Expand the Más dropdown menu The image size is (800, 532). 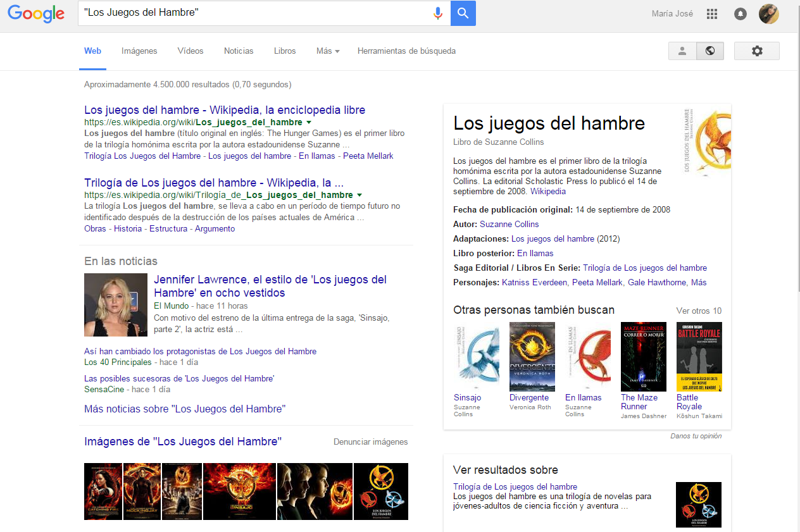coord(328,51)
